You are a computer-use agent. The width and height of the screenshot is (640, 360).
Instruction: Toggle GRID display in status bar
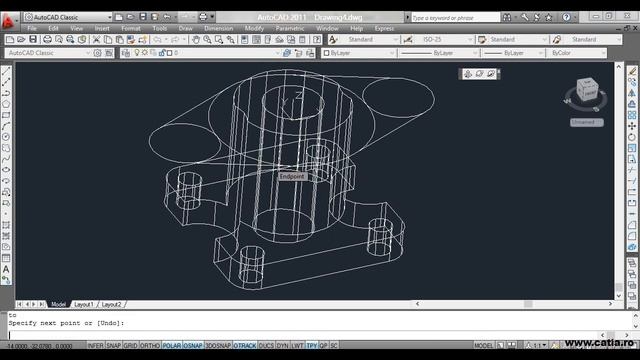[x=130, y=345]
